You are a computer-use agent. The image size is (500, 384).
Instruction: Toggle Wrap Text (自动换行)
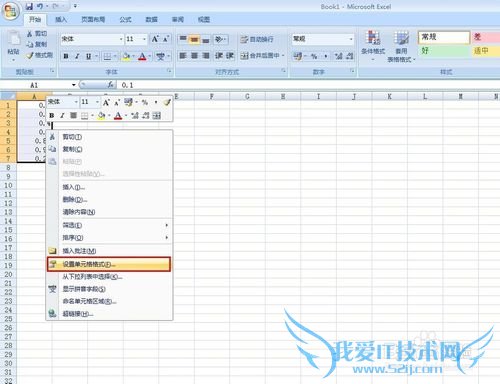(257, 39)
